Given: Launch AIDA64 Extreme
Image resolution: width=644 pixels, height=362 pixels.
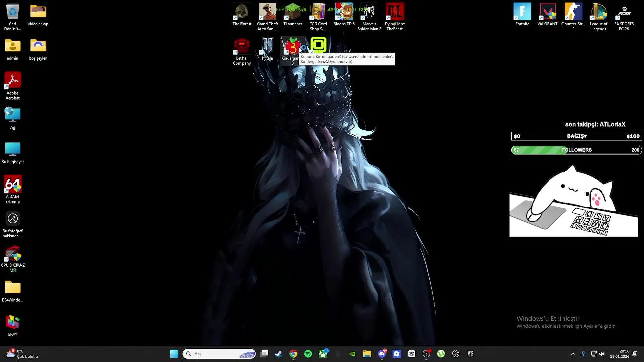Looking at the screenshot, I should [x=12, y=190].
